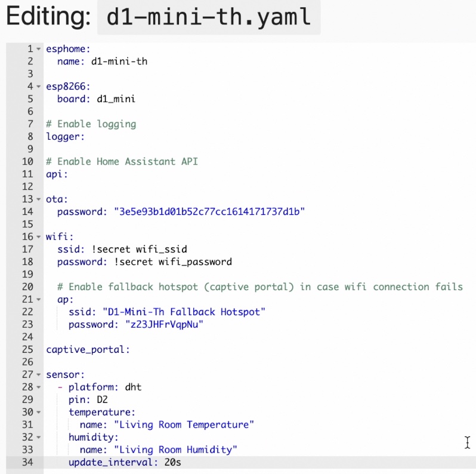Viewport: 476px width, 474px height.
Task: Click 'ssid: !secret wifi_ssid' line
Action: [122, 250]
